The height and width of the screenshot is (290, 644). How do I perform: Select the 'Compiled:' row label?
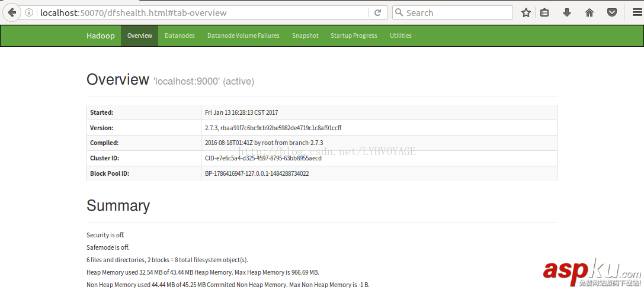coord(104,143)
